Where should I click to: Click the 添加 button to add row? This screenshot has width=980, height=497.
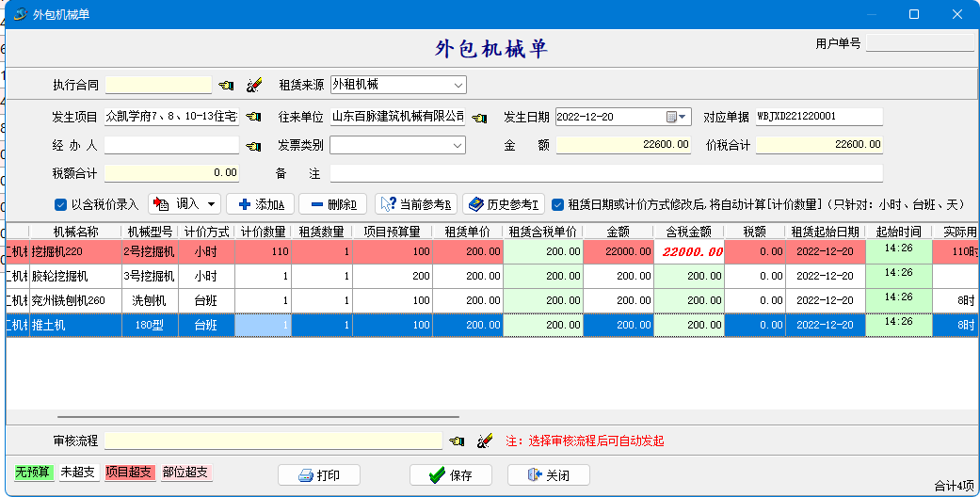click(261, 204)
